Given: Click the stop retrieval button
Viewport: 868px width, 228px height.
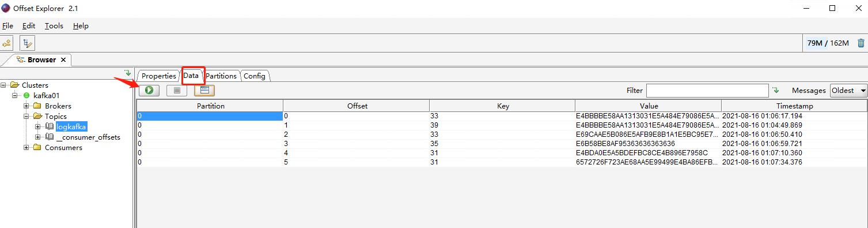Looking at the screenshot, I should [x=177, y=90].
